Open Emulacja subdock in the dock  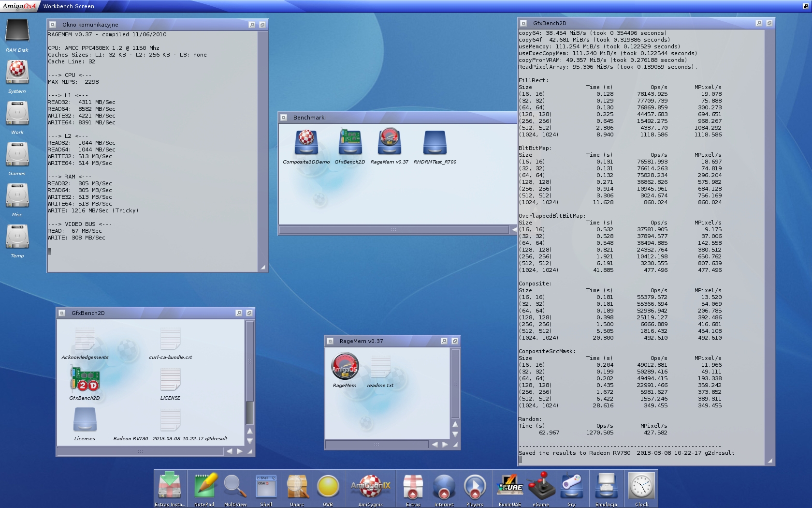point(606,486)
